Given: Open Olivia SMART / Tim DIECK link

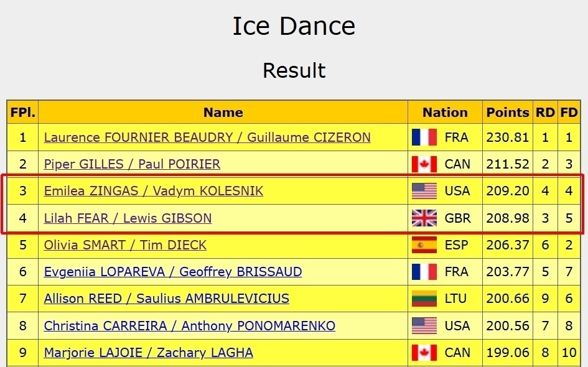Looking at the screenshot, I should pos(125,245).
